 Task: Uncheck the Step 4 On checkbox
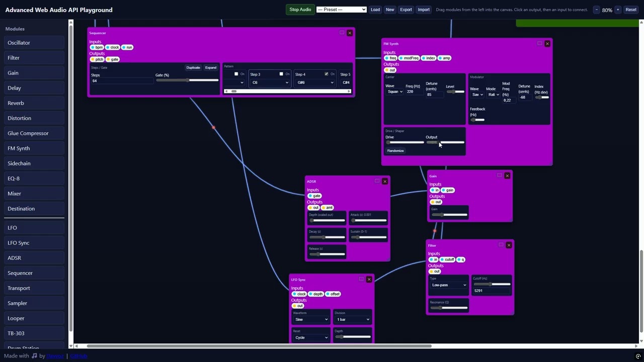pyautogui.click(x=326, y=74)
